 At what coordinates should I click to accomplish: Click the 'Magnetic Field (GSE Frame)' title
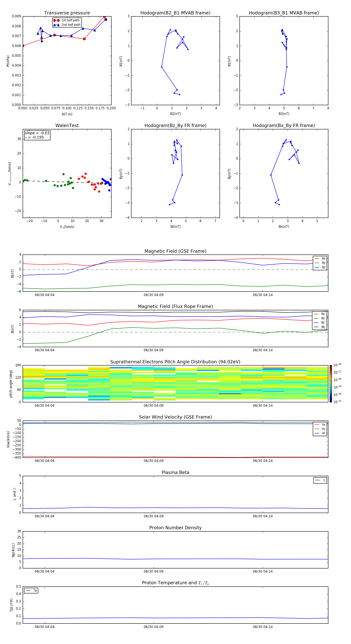click(175, 251)
